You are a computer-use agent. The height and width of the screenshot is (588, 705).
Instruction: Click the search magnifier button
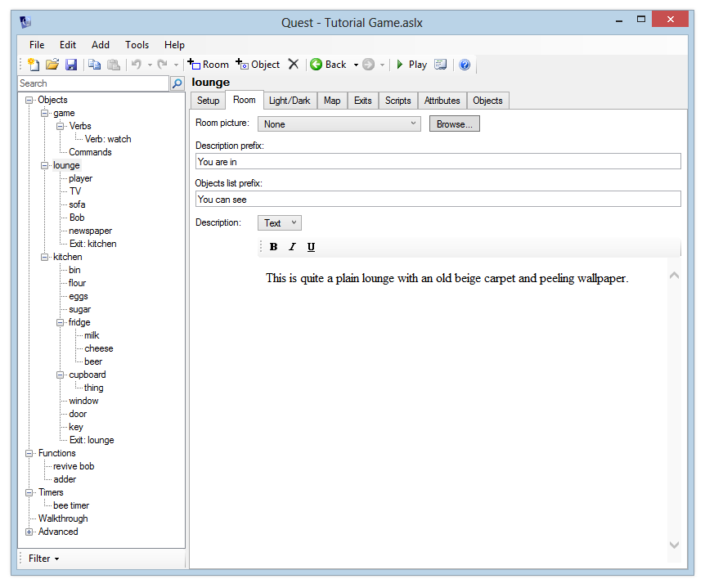point(177,83)
